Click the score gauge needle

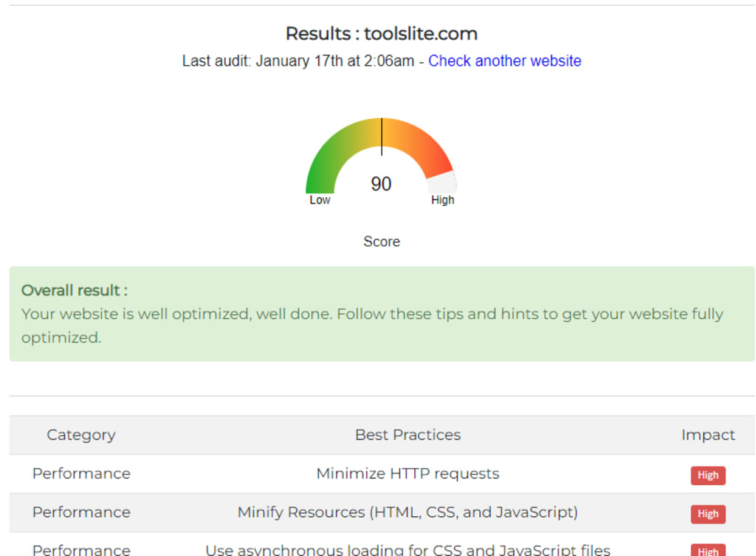coord(382,137)
